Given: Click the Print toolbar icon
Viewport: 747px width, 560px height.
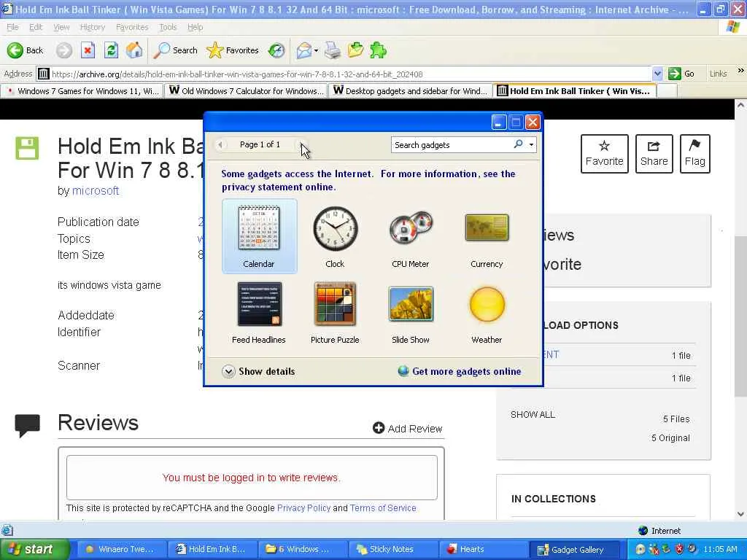Looking at the screenshot, I should click(333, 50).
